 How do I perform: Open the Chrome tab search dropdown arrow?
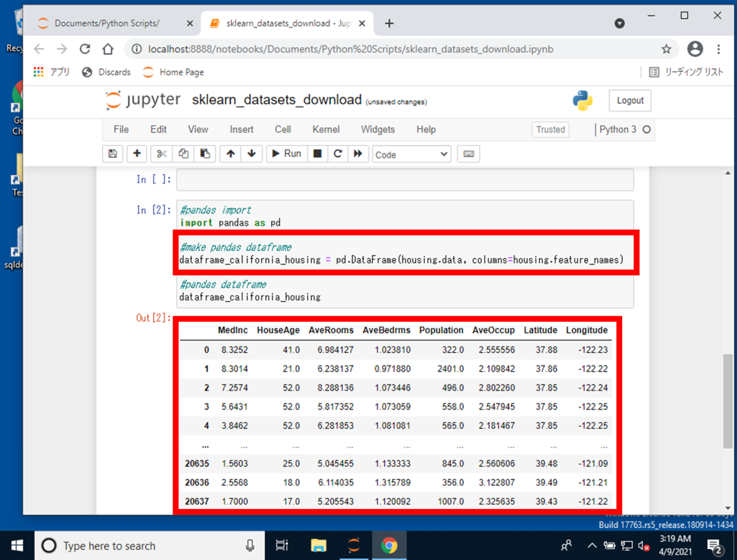click(620, 23)
